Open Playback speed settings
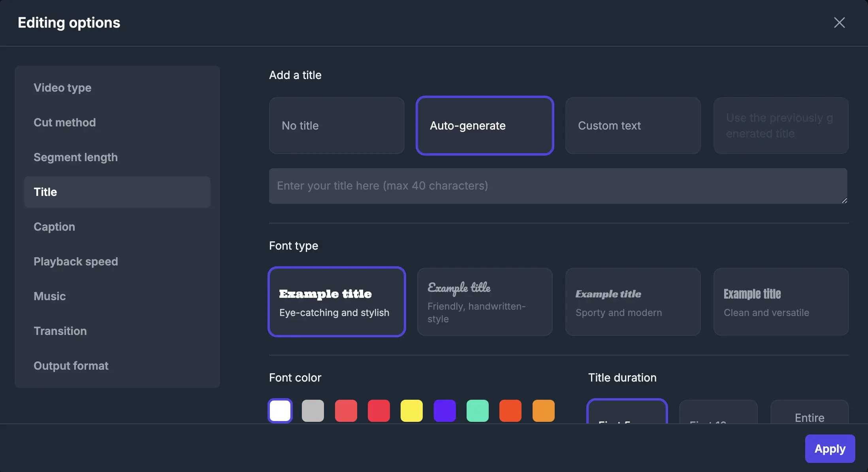Image resolution: width=868 pixels, height=472 pixels. [75, 261]
